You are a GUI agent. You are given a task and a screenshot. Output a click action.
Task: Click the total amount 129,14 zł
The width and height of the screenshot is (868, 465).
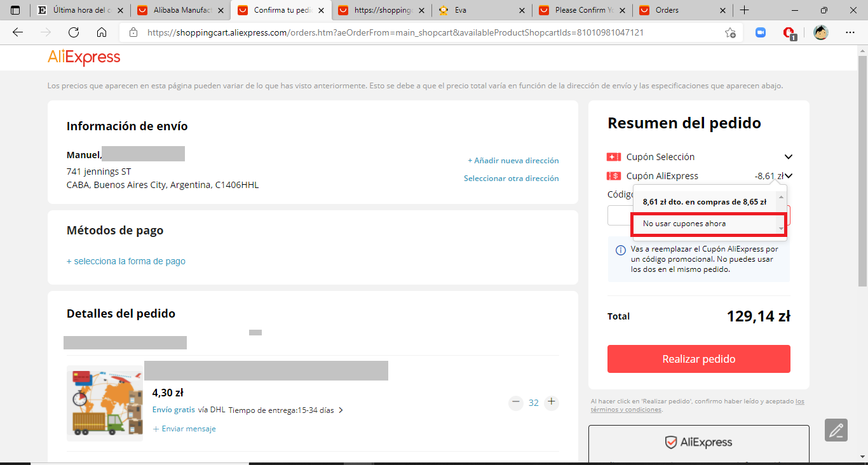pos(759,316)
